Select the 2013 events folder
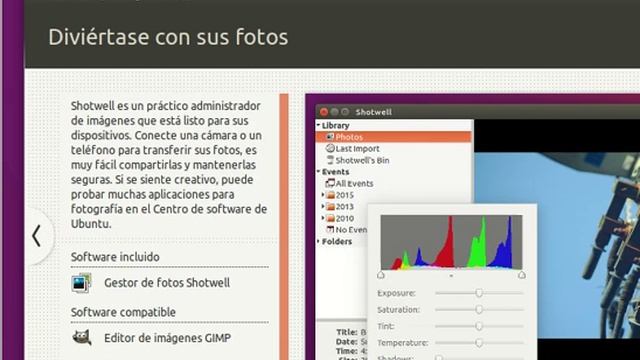The image size is (640, 360). (344, 207)
